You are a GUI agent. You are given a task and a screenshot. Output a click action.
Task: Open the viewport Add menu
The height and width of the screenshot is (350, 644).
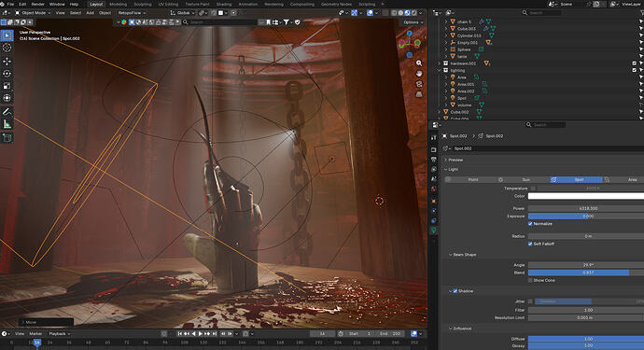[x=90, y=13]
